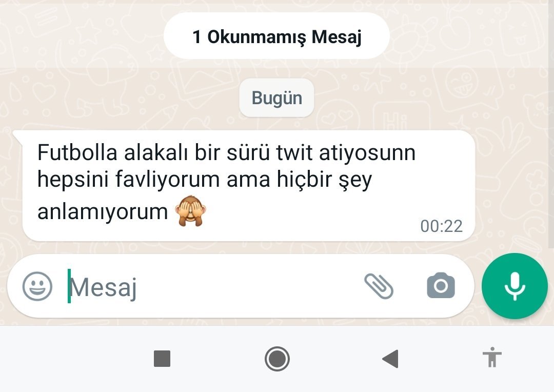Viewport: 554px width, 392px height.
Task: Tap the 00:22 message timestamp
Action: pos(441,226)
